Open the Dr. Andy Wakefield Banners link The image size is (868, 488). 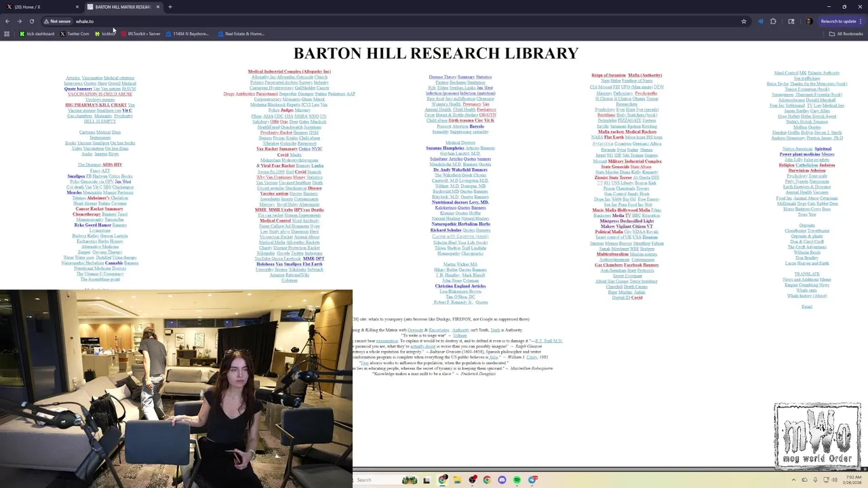[x=460, y=169]
